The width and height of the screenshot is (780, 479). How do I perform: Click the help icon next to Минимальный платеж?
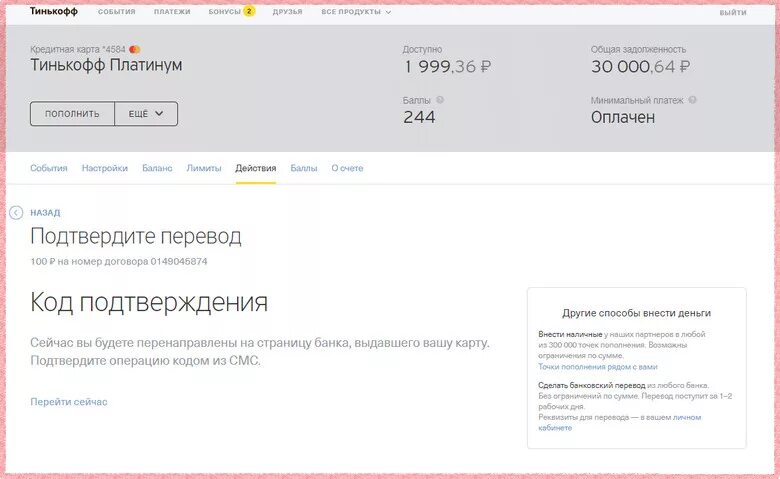pos(692,100)
